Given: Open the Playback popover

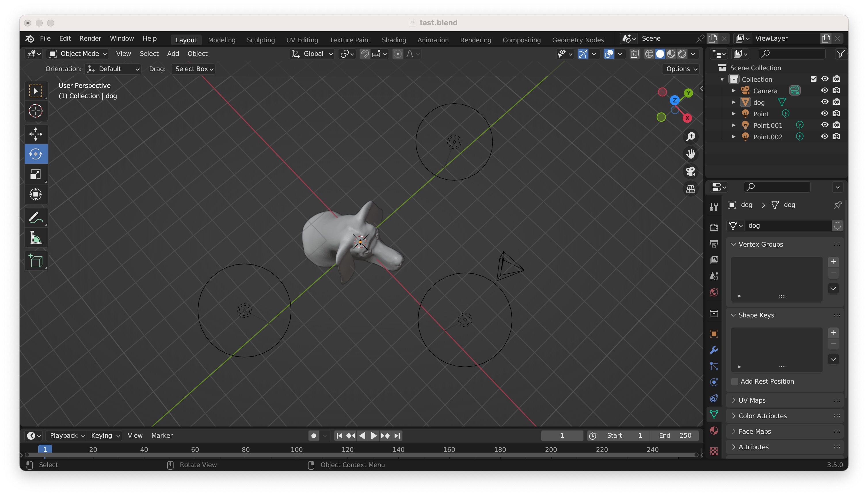Looking at the screenshot, I should coord(67,435).
